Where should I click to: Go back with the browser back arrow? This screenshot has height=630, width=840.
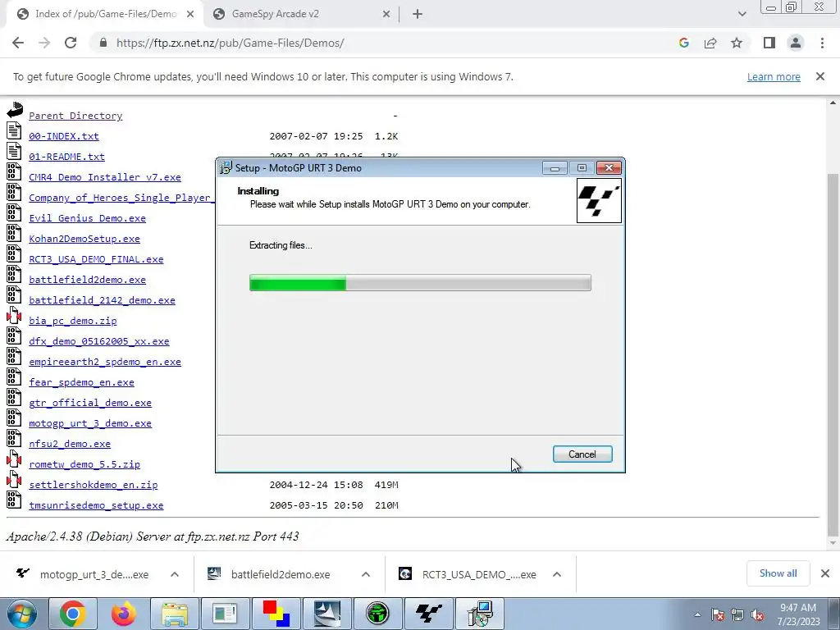pyautogui.click(x=18, y=43)
